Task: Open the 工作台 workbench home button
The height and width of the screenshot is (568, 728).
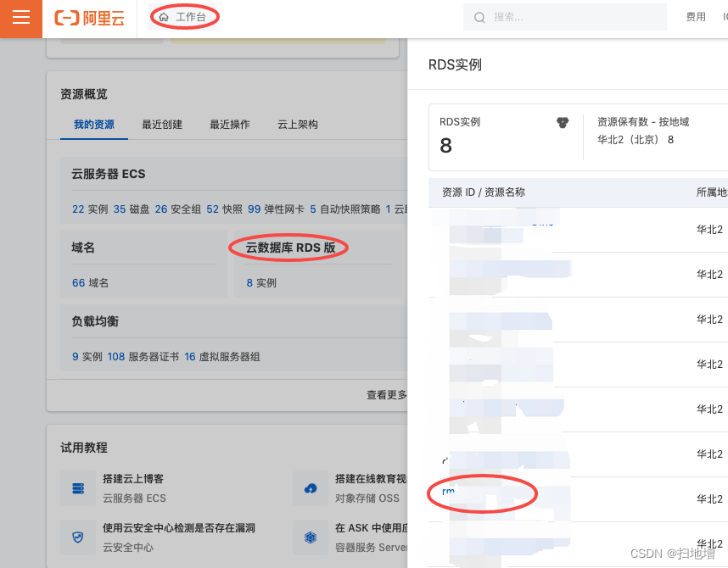Action: click(x=182, y=17)
